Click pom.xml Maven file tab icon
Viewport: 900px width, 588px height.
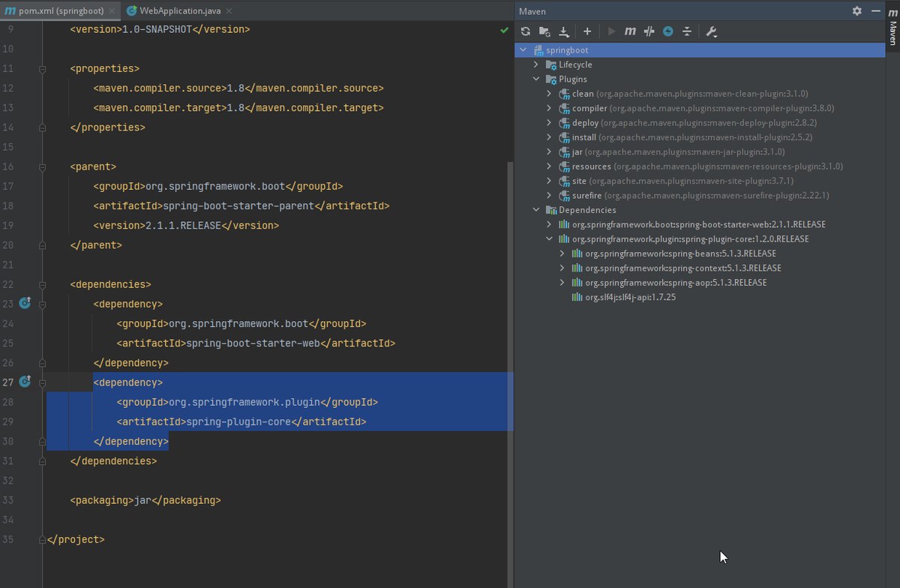click(x=10, y=10)
